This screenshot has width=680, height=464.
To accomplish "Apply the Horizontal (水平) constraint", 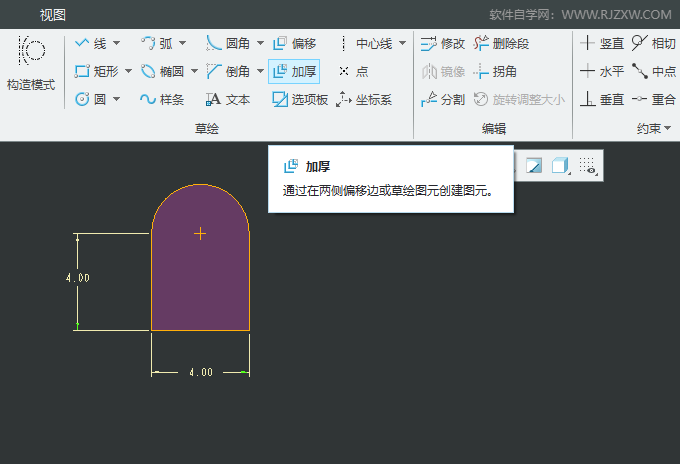I will pos(602,71).
